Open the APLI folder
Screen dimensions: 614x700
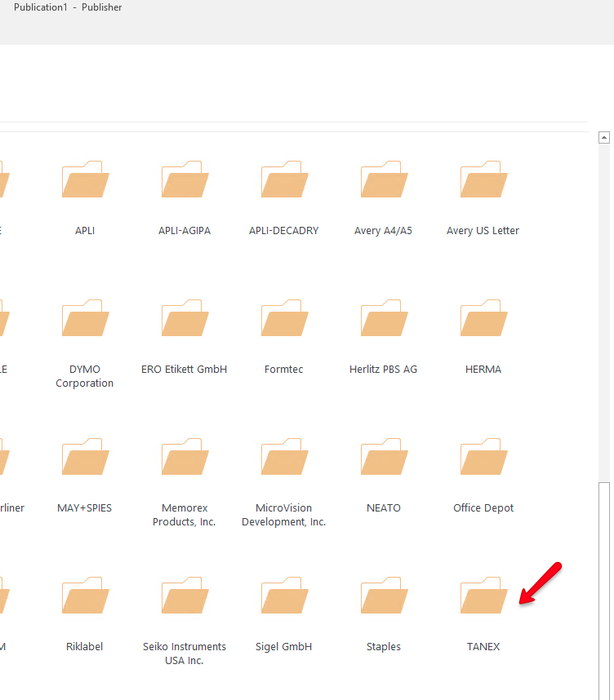click(85, 180)
